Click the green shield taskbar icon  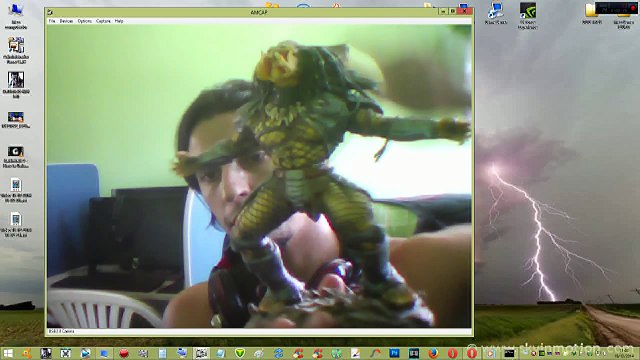tap(240, 353)
